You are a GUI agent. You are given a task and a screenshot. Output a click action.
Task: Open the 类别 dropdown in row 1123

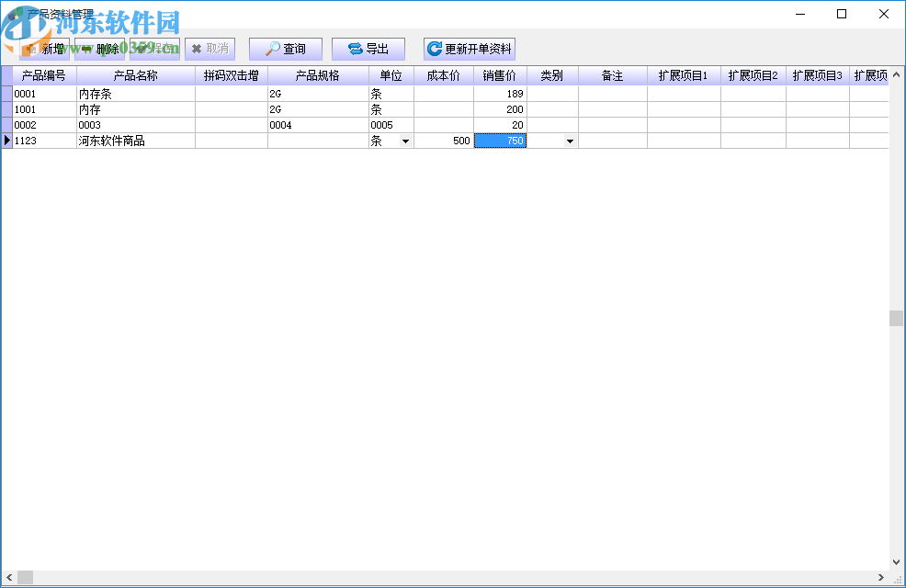coord(570,141)
